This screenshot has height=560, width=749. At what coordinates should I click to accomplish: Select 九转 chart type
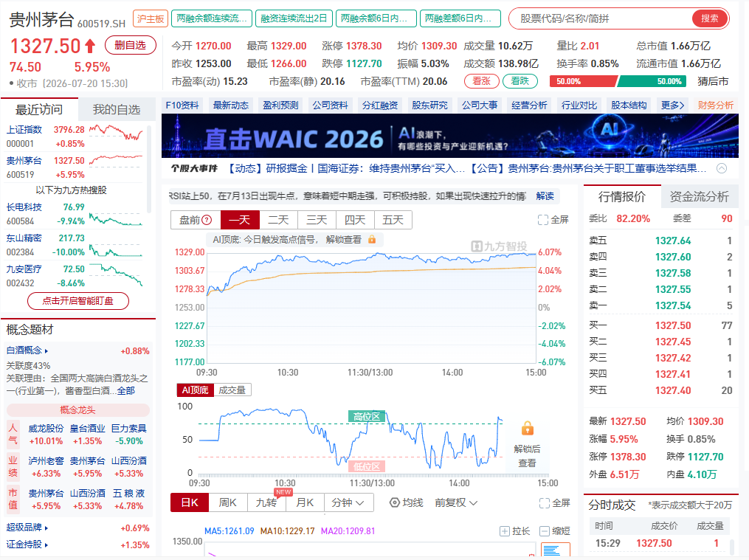tap(266, 502)
